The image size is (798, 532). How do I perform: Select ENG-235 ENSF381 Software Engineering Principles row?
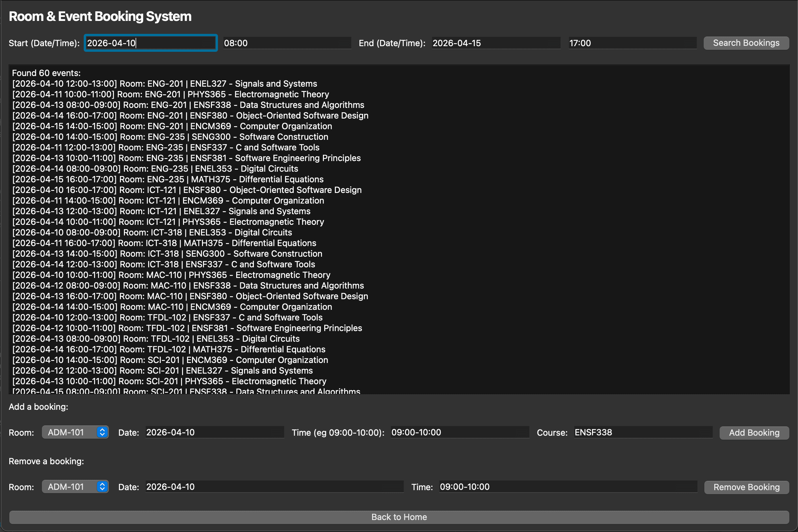186,158
